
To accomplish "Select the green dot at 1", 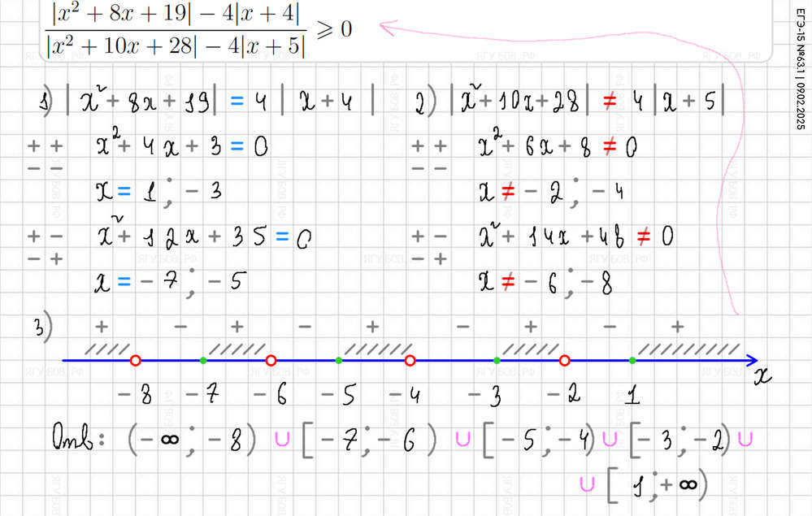I will [632, 360].
